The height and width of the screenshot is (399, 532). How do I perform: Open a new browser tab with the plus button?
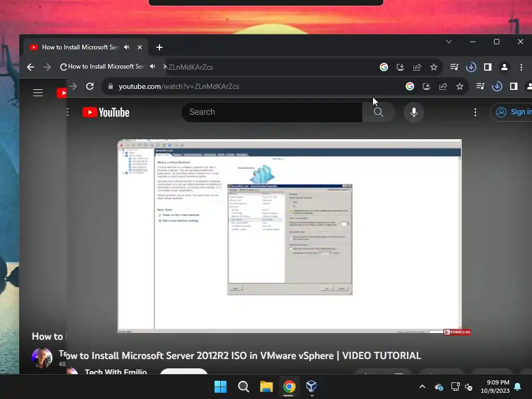pyautogui.click(x=159, y=47)
